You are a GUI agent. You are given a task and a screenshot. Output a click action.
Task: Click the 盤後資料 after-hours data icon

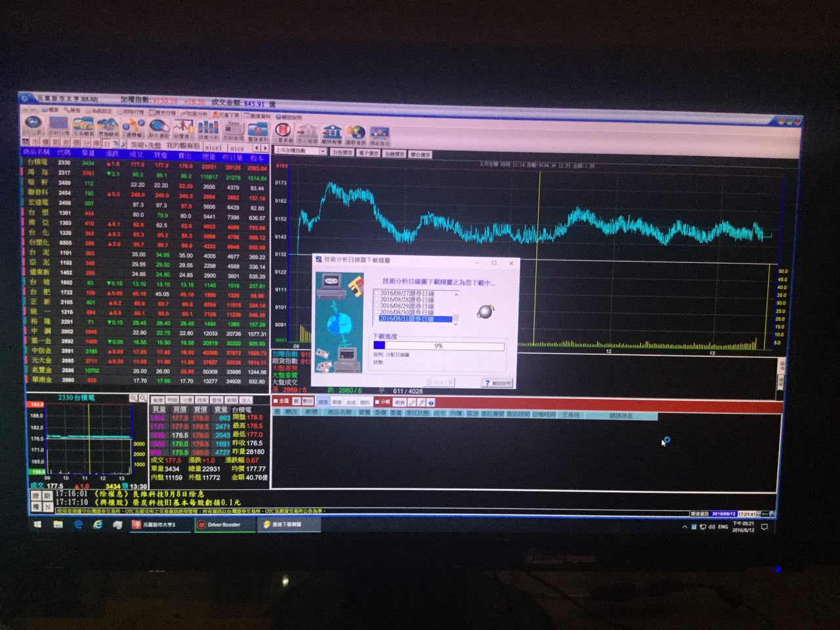pyautogui.click(x=258, y=131)
